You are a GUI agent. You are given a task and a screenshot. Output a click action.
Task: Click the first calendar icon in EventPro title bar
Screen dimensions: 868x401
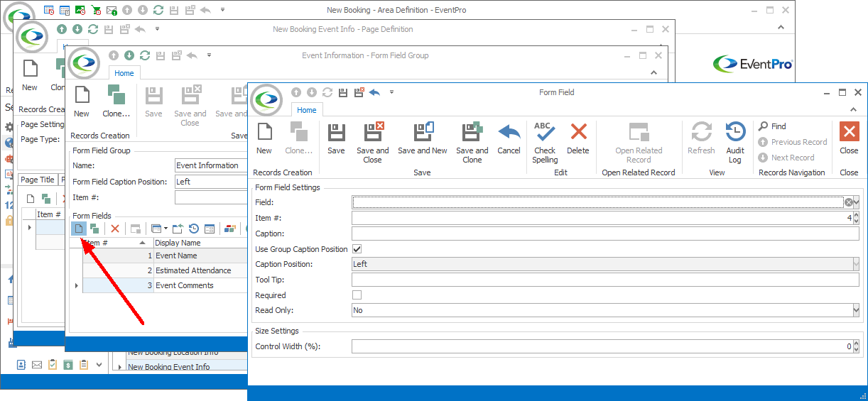click(49, 10)
